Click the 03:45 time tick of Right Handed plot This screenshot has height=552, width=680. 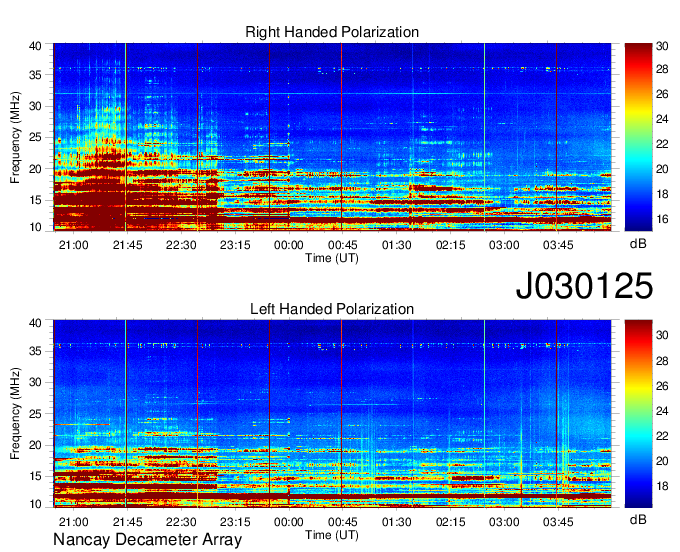pos(558,245)
